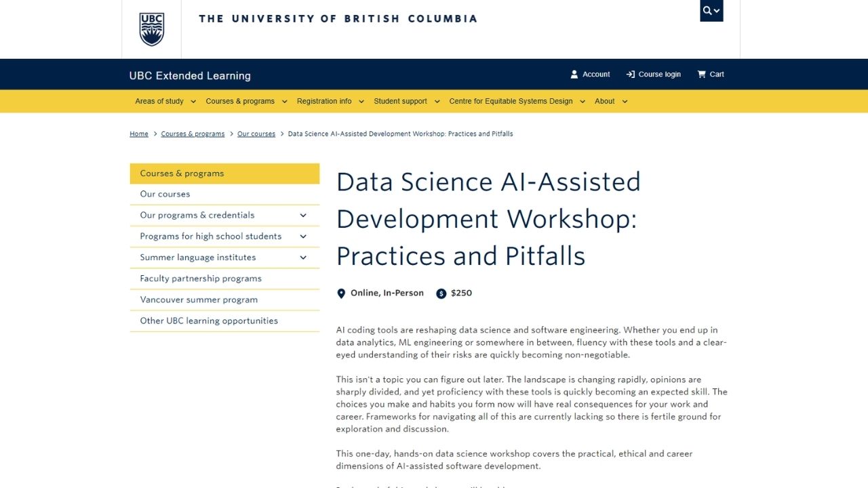Click the UBC crest logo

pos(151,29)
